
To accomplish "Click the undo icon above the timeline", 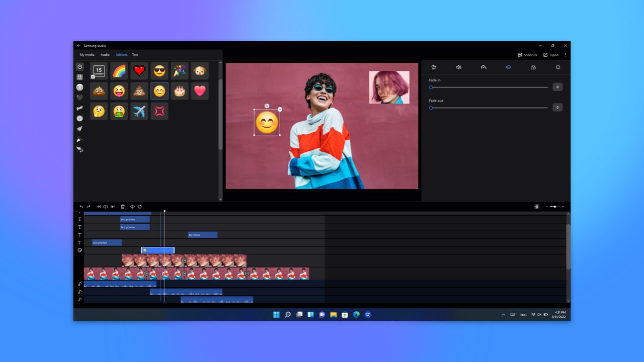I will [80, 207].
